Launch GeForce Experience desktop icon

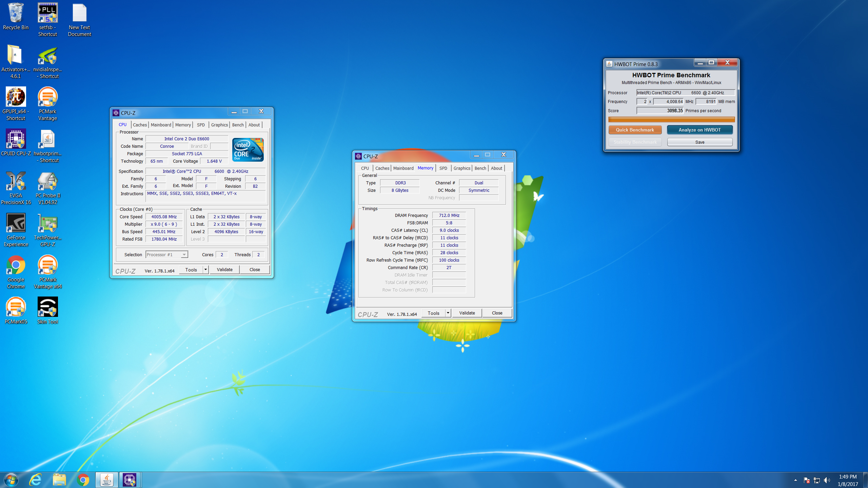16,230
